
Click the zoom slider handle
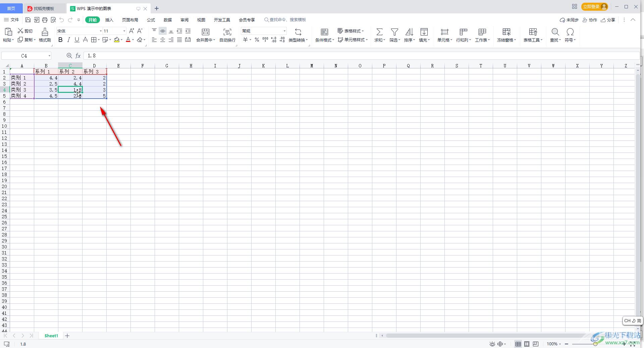pyautogui.click(x=595, y=344)
